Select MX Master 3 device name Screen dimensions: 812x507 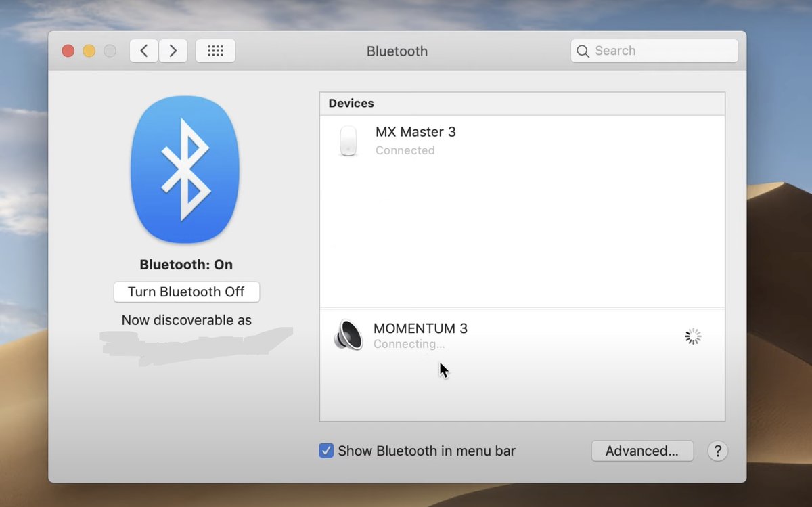[x=415, y=132]
